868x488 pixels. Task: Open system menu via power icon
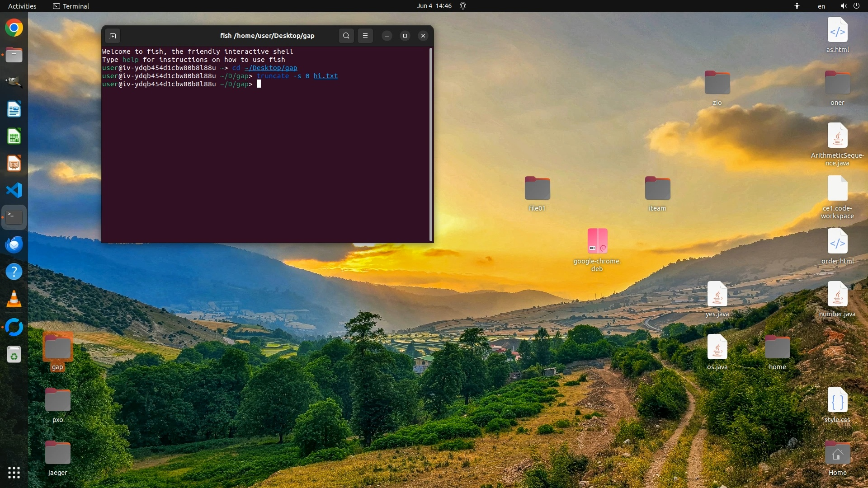coord(856,6)
